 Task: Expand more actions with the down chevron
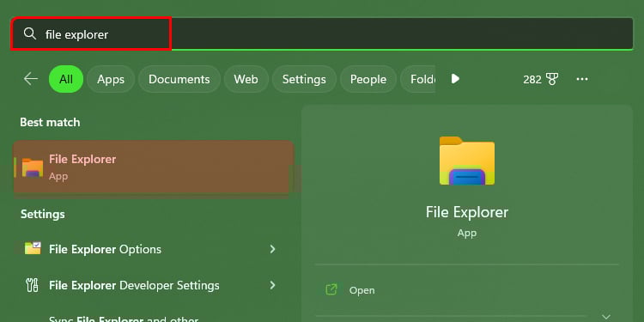[606, 317]
